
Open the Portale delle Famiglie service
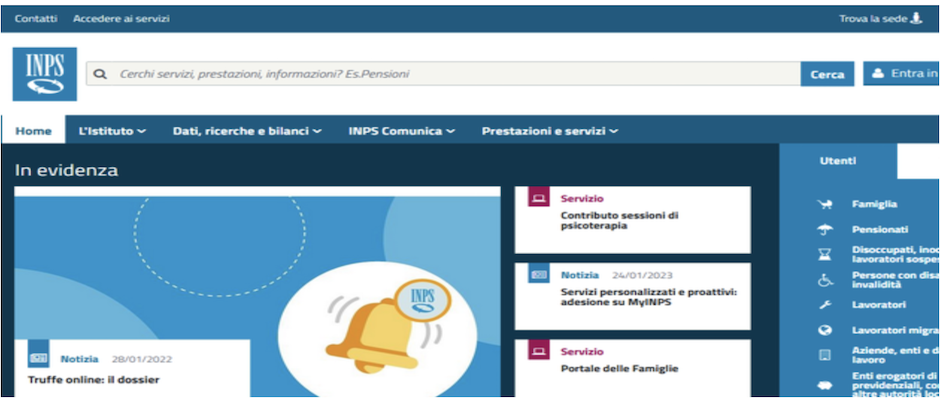(x=632, y=368)
